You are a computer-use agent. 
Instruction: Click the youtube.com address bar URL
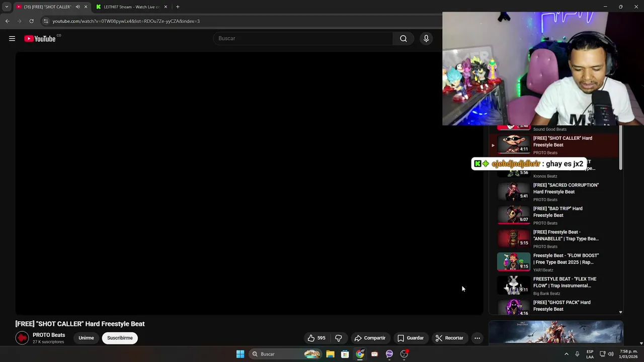126,21
